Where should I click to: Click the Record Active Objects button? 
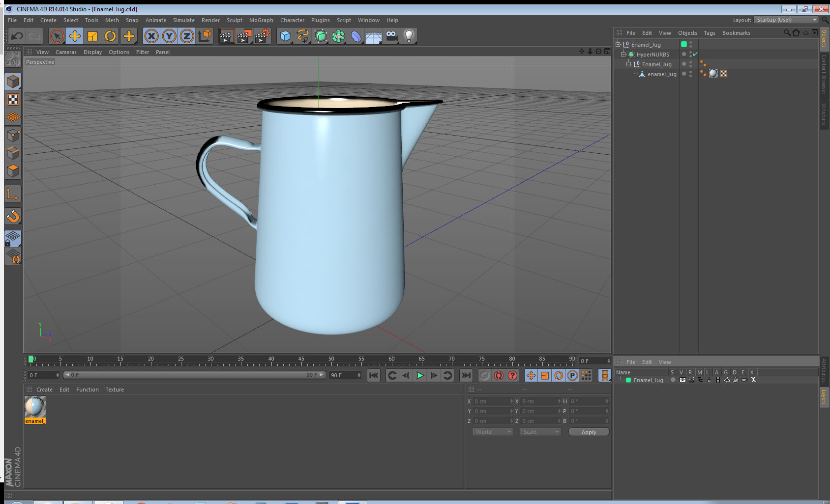pyautogui.click(x=485, y=375)
